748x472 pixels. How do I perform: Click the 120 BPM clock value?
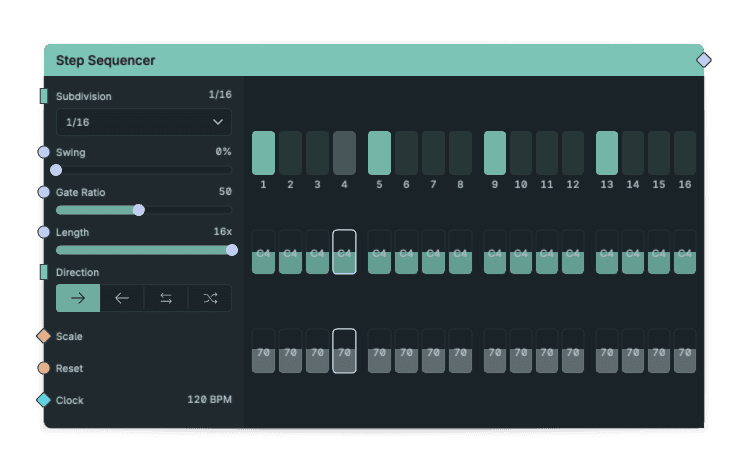click(209, 399)
